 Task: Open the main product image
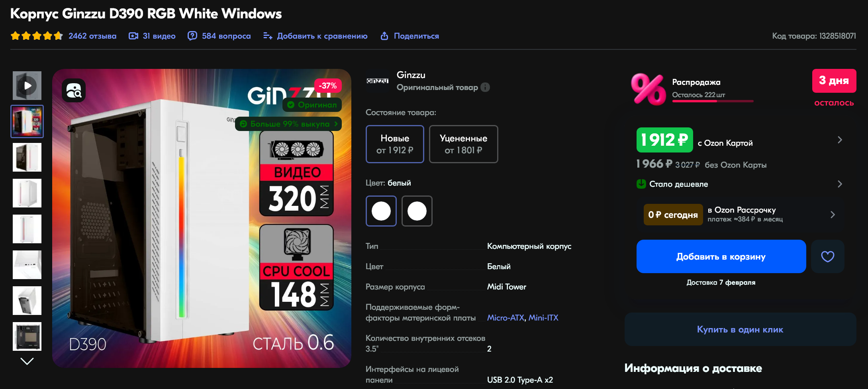tap(202, 218)
